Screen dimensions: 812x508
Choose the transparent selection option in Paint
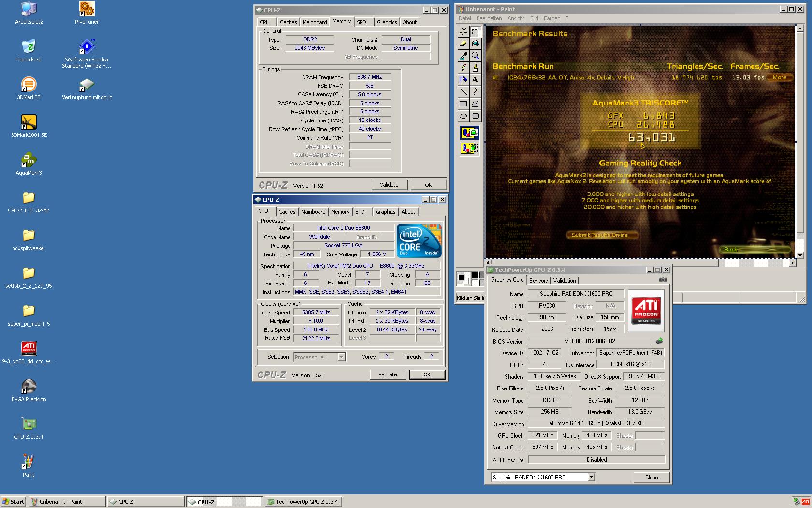pos(469,148)
